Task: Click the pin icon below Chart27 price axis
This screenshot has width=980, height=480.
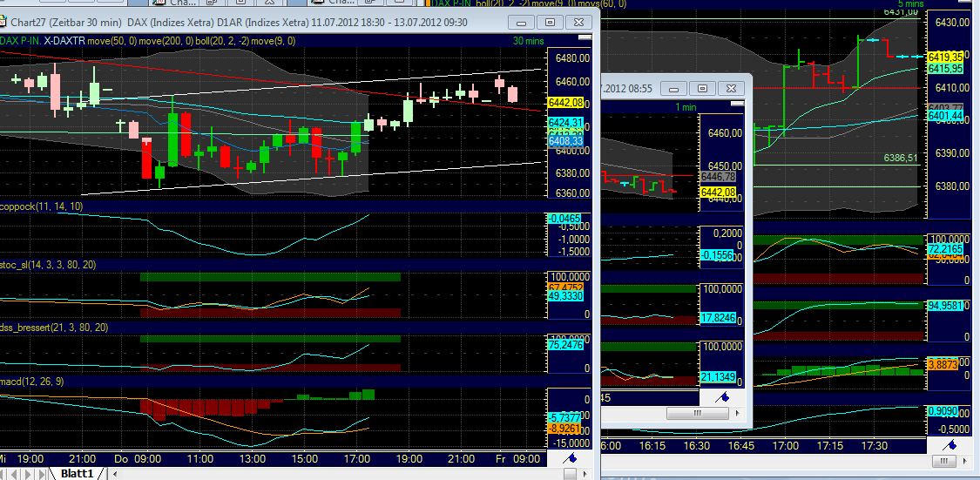Action: coord(570,458)
